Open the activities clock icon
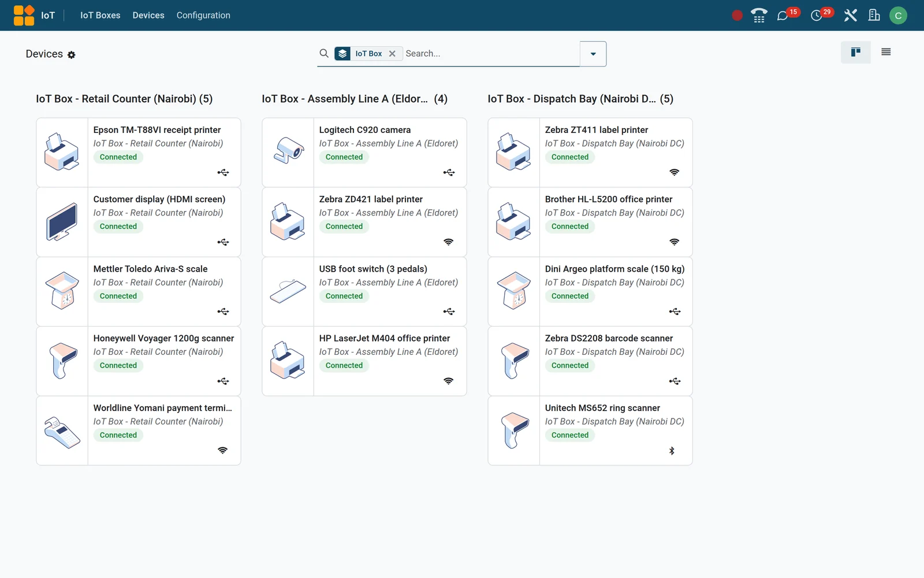Viewport: 924px width, 578px height. [x=816, y=16]
